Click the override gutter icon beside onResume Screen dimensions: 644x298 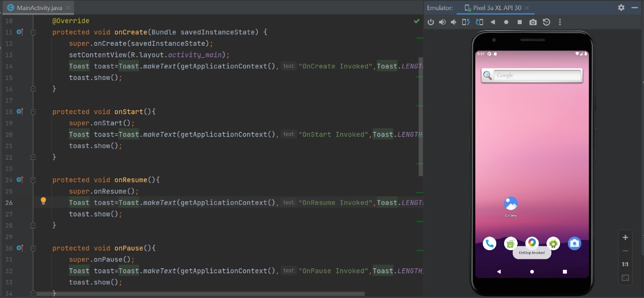pos(20,180)
